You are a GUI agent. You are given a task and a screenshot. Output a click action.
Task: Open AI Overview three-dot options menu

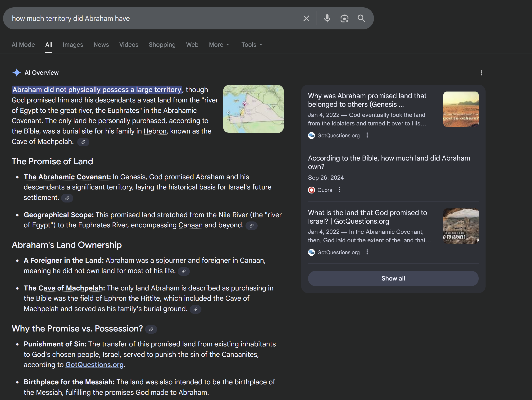point(481,73)
